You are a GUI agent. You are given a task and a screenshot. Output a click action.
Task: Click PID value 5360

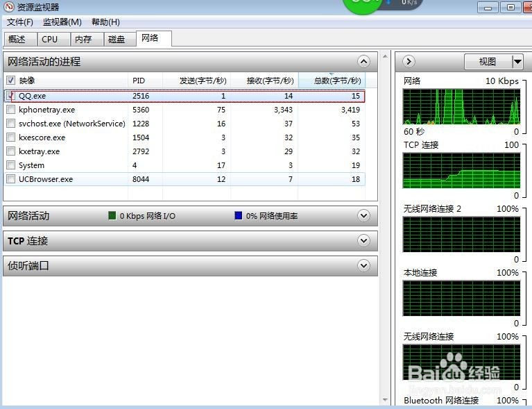click(141, 110)
